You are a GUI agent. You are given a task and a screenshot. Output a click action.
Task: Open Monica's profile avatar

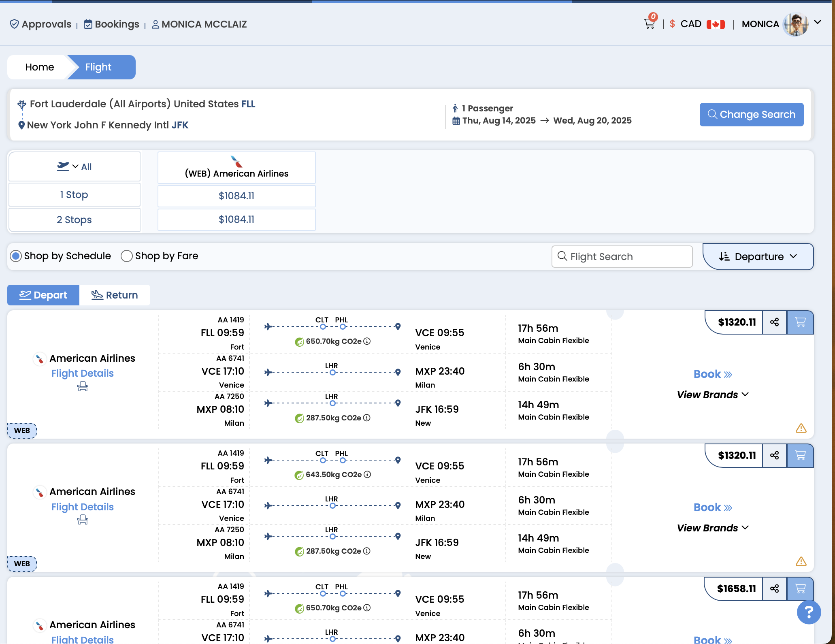point(796,24)
